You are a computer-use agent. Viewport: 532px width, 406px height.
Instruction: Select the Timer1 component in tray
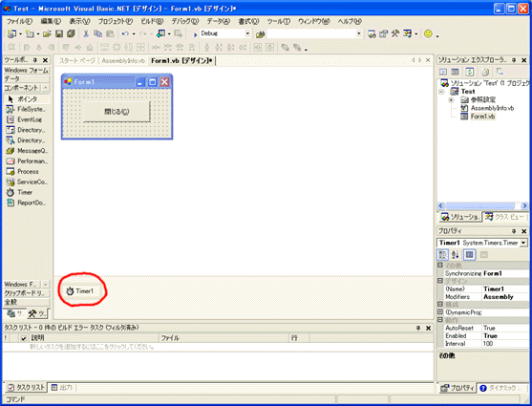click(x=80, y=291)
